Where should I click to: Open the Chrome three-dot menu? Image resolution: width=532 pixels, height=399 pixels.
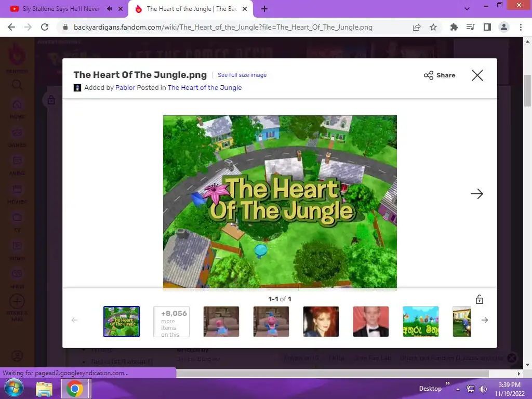(x=521, y=27)
